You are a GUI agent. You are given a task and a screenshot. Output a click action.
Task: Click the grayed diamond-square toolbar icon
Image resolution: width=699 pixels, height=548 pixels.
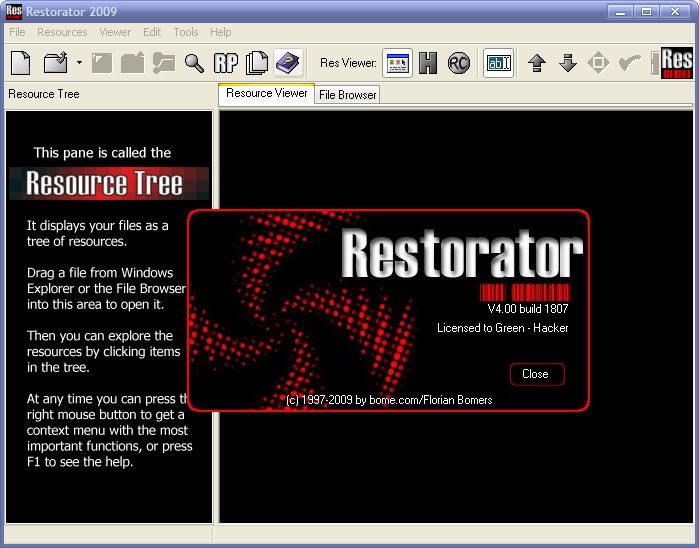click(x=598, y=63)
